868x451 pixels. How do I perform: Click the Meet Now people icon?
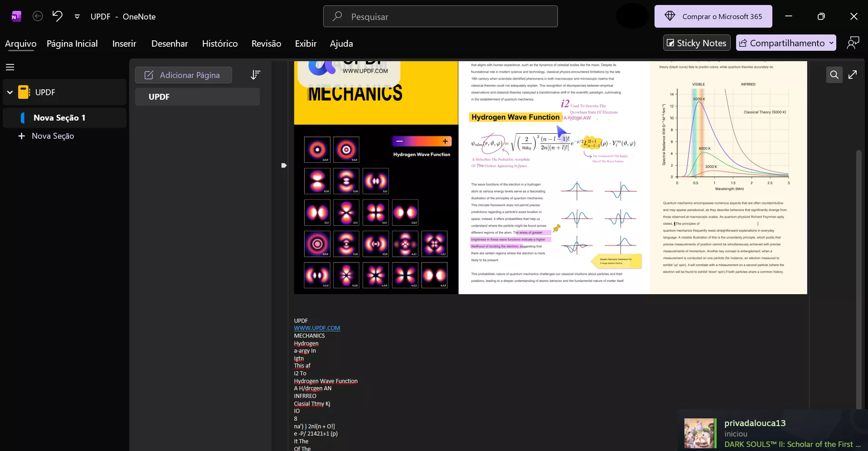[x=854, y=43]
